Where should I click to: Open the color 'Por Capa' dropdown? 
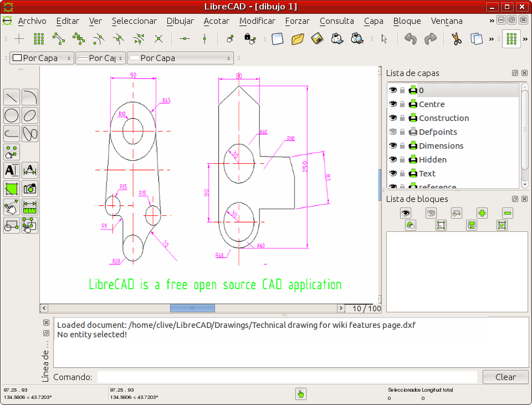42,58
